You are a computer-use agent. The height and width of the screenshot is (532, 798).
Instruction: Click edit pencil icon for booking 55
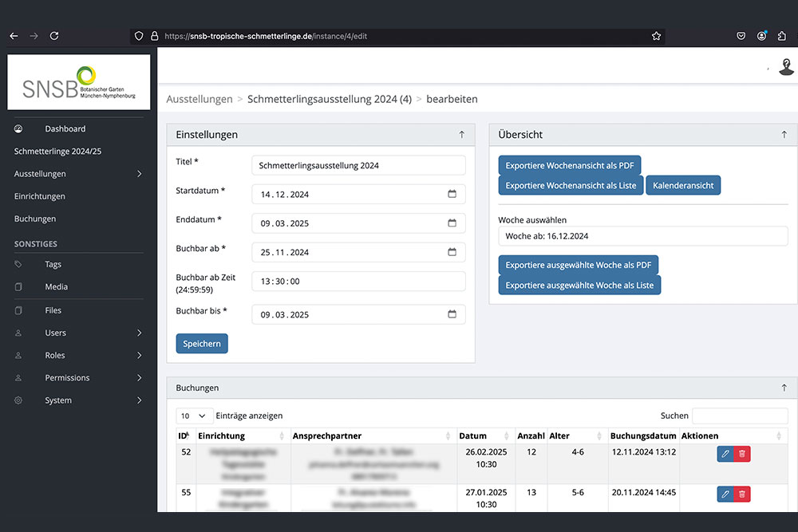725,495
